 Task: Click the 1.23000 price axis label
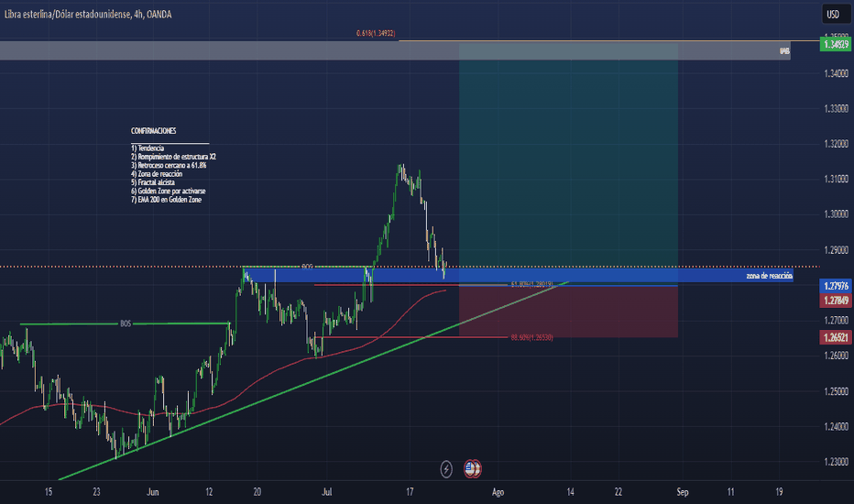836,462
